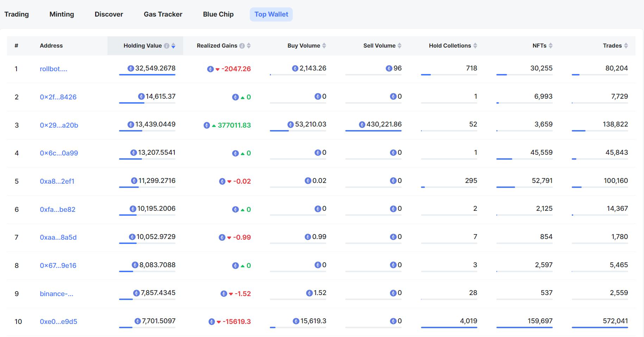644x337 pixels.
Task: Sort by Sell Volume arrows
Action: click(400, 46)
